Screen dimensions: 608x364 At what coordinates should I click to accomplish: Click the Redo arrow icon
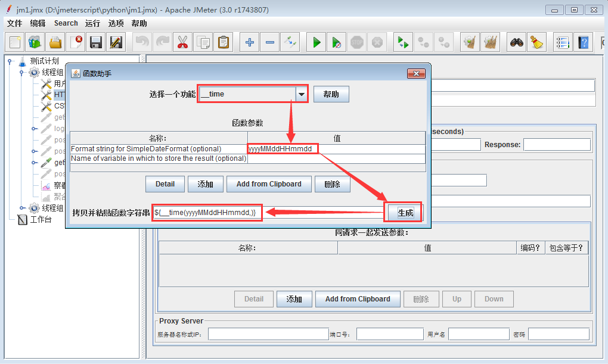tap(163, 42)
